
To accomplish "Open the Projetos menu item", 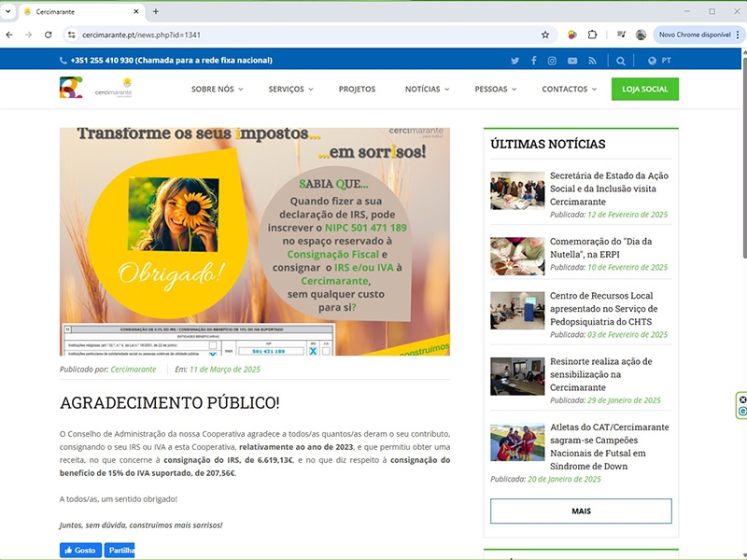I will 357,89.
